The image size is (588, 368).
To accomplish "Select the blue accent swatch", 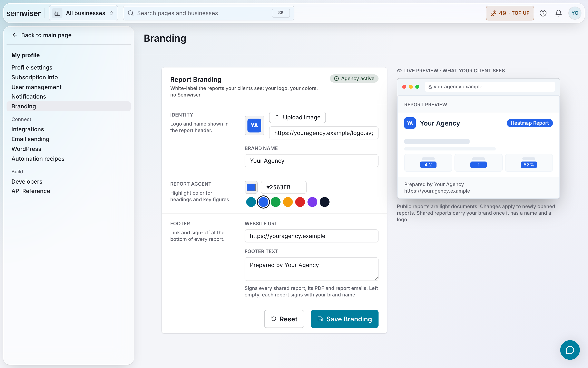I will [263, 202].
